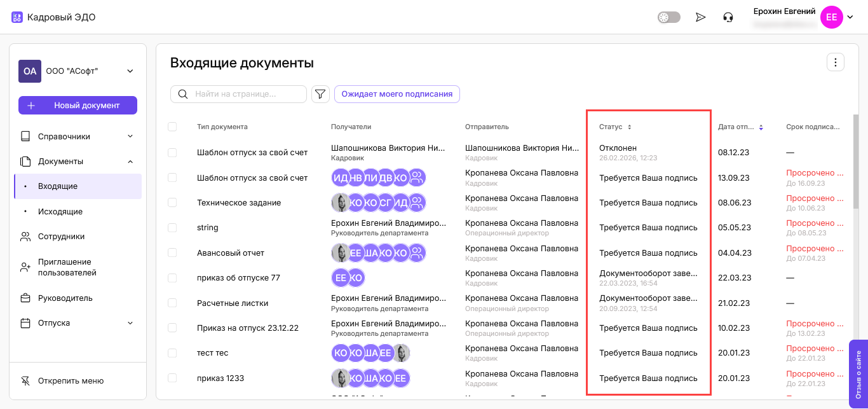
Task: Expand the Справочники menu section
Action: pyautogui.click(x=130, y=136)
